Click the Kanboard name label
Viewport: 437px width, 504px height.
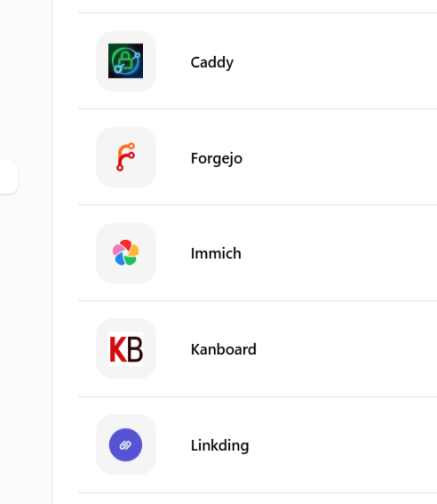(224, 349)
